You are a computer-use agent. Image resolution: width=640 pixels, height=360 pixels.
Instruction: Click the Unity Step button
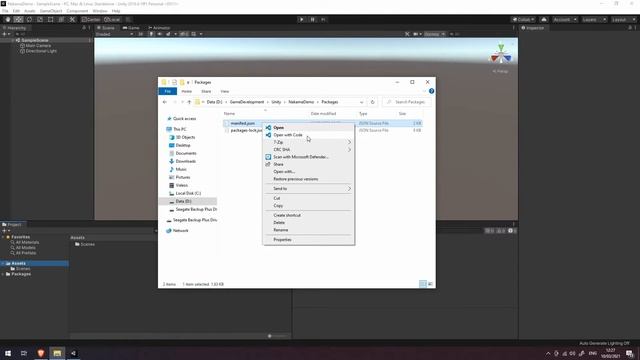pyautogui.click(x=323, y=19)
